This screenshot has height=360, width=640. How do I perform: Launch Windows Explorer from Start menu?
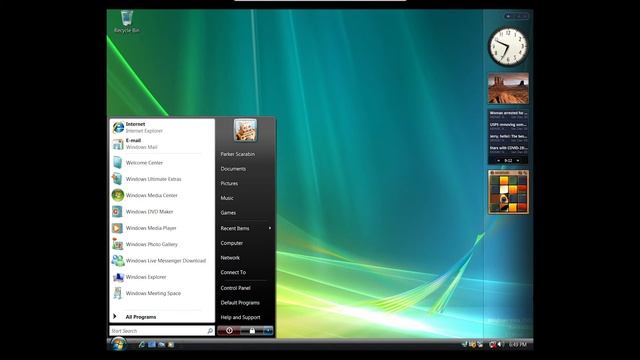click(x=162, y=277)
